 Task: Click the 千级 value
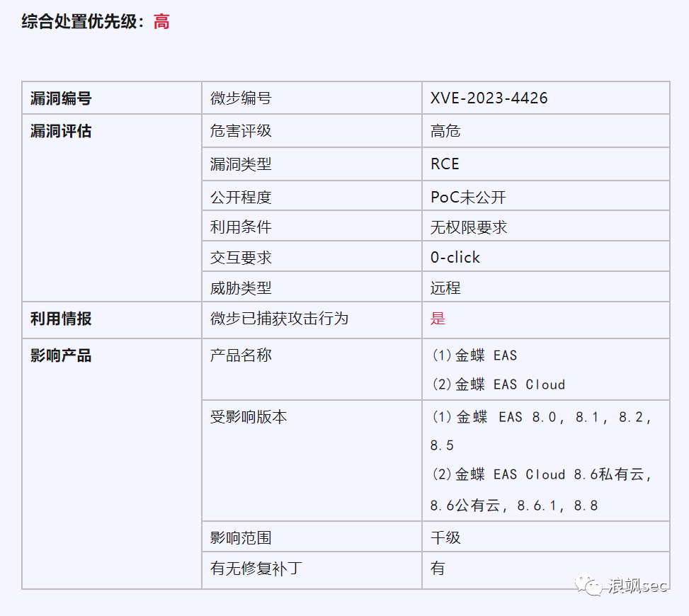(x=445, y=538)
